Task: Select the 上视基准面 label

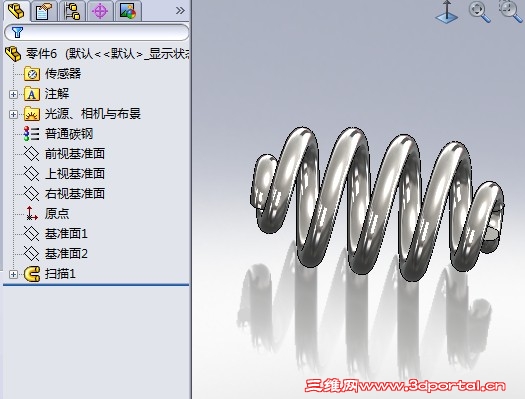Action: click(x=75, y=173)
